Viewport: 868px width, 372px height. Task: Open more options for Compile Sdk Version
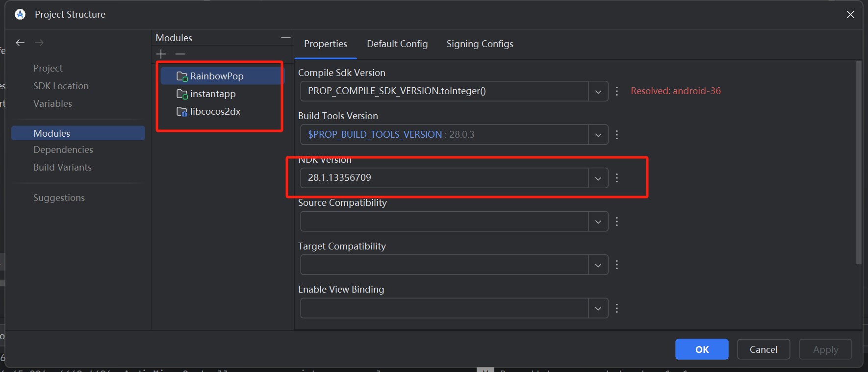point(617,91)
